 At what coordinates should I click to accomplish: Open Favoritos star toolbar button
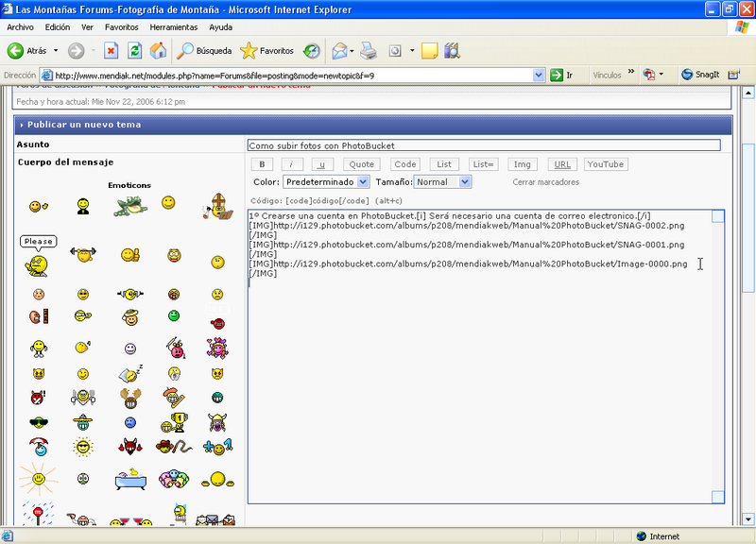[x=267, y=51]
